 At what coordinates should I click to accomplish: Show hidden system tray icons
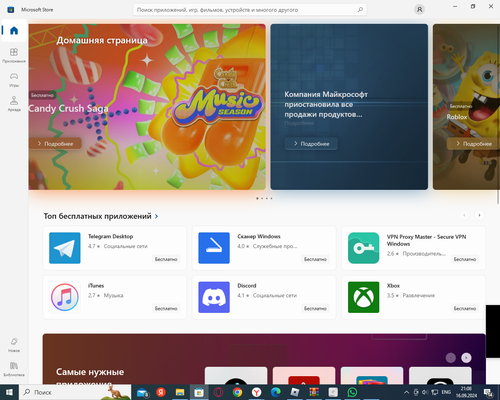pos(406,392)
